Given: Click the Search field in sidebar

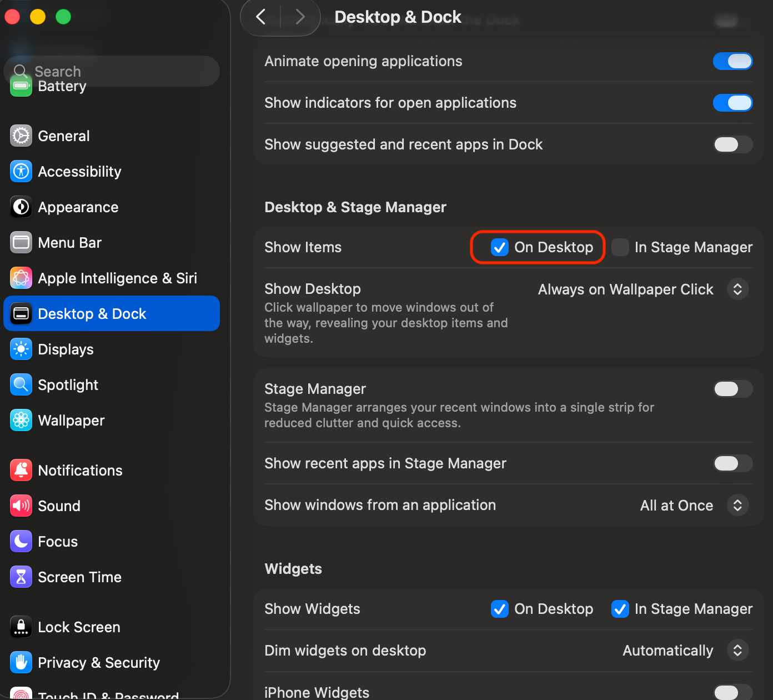Looking at the screenshot, I should pos(111,71).
